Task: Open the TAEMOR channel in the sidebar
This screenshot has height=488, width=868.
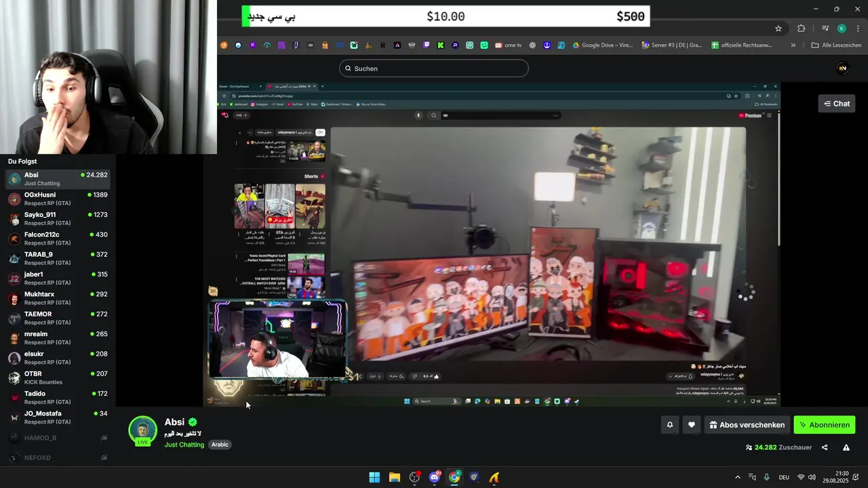Action: tap(58, 318)
